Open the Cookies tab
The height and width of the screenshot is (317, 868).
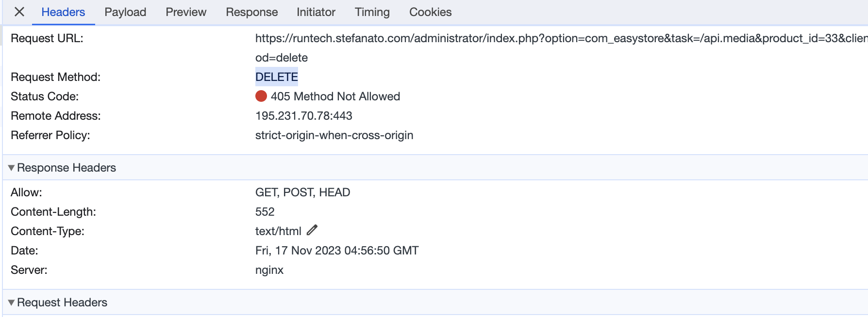(430, 12)
